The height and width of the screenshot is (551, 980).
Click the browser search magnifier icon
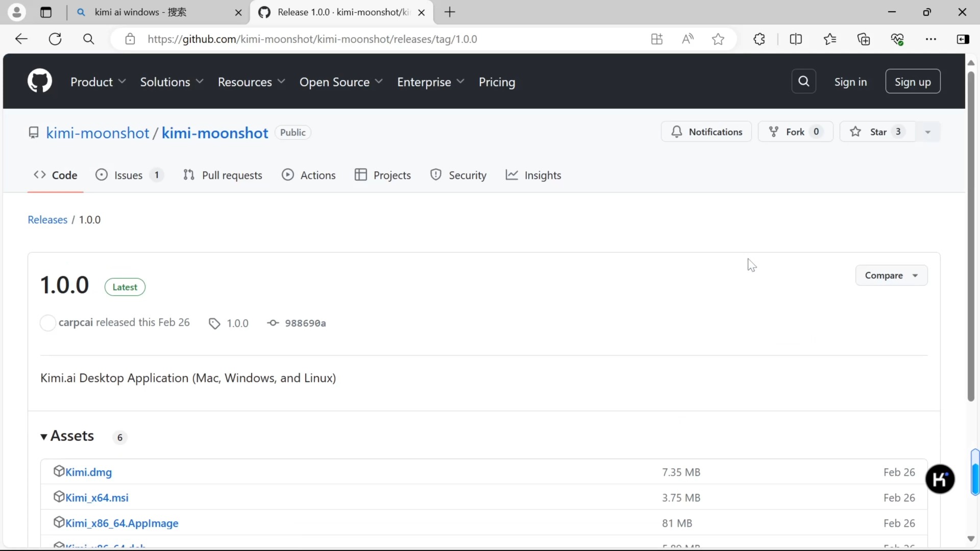[x=88, y=39]
